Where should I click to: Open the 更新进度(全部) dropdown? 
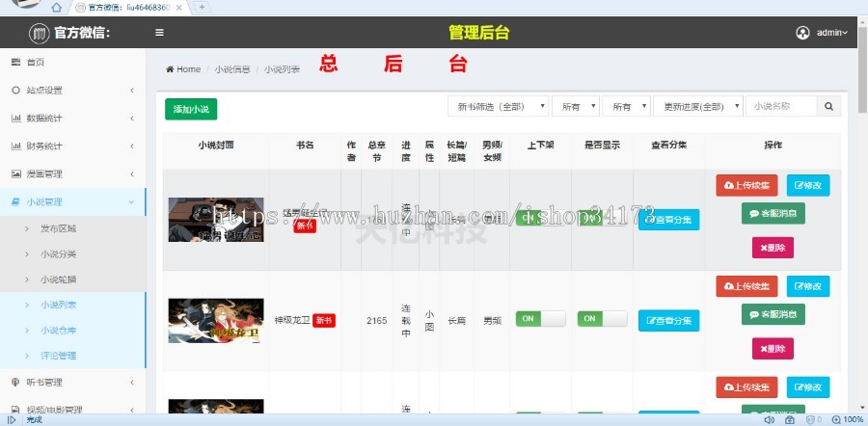click(698, 106)
